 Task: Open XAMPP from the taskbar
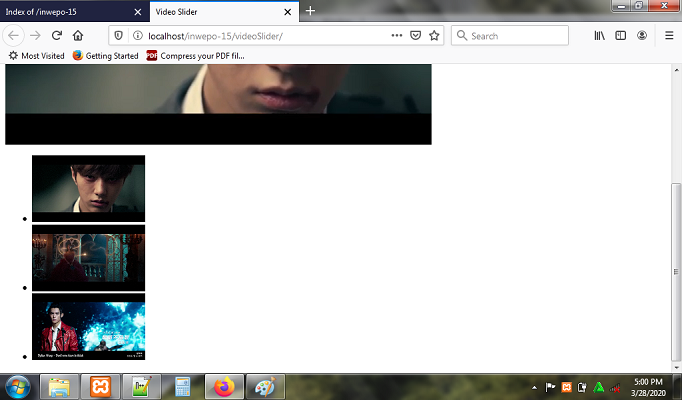tap(100, 387)
